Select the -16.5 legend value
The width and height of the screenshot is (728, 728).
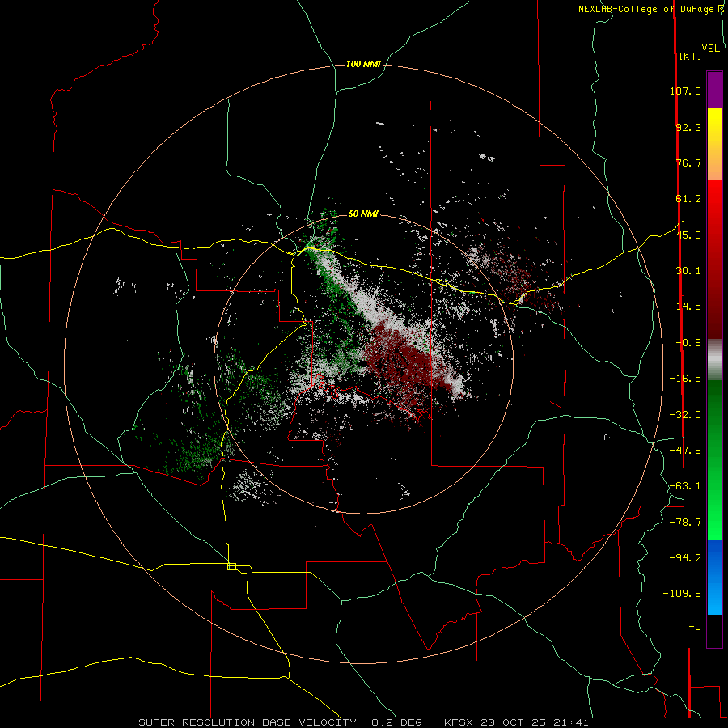(685, 379)
